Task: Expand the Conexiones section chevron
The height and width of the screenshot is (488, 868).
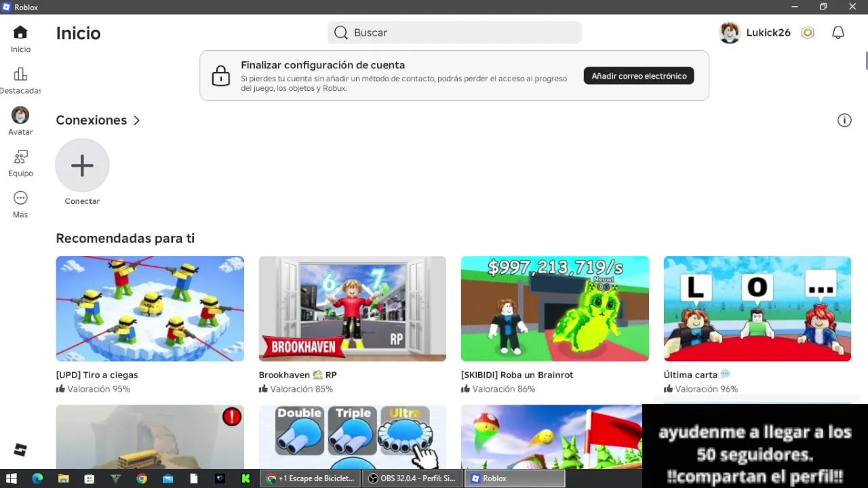Action: point(136,120)
